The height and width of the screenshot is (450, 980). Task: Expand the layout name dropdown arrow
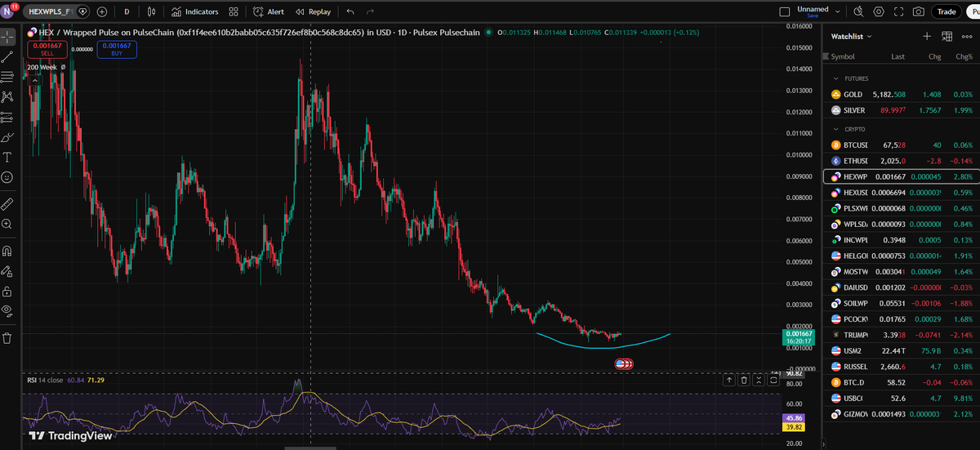point(839,11)
